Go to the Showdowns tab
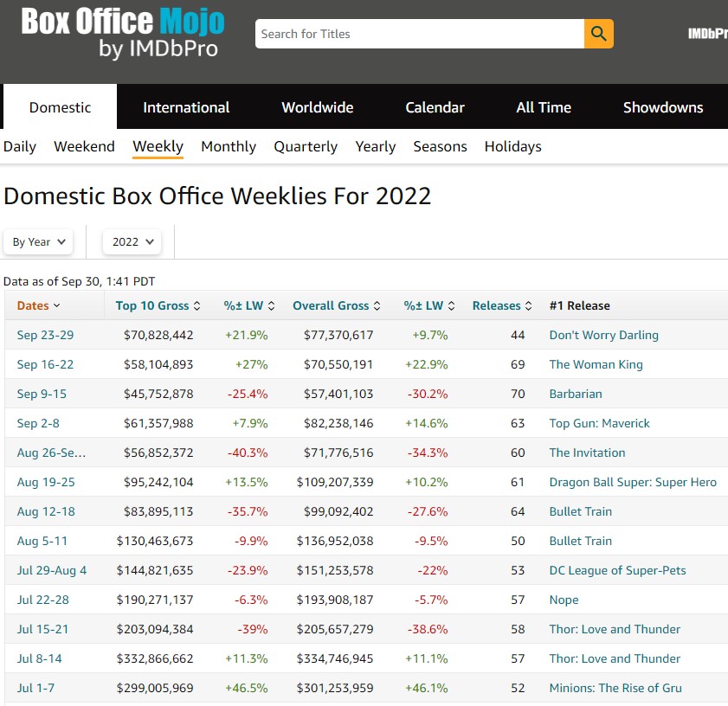Image resolution: width=728 pixels, height=706 pixels. point(662,107)
